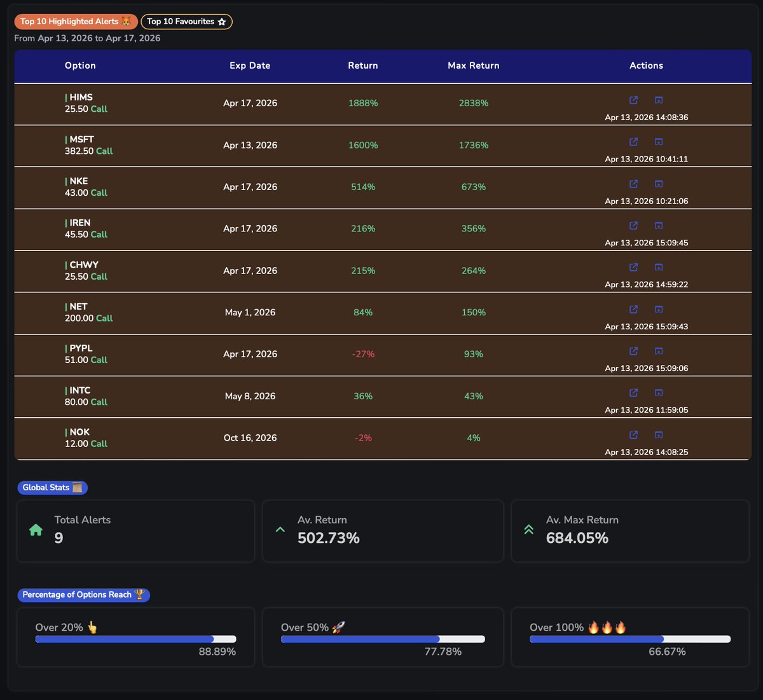Viewport: 763px width, 700px height.
Task: Click the Over 50% progress bar
Action: [x=383, y=639]
